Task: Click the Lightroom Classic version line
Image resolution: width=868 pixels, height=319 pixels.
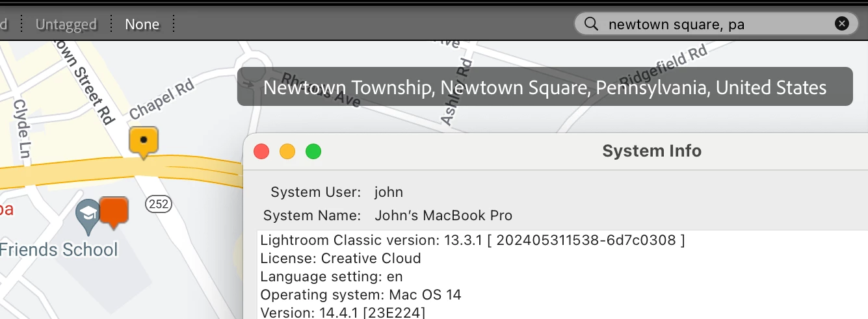Action: (473, 240)
